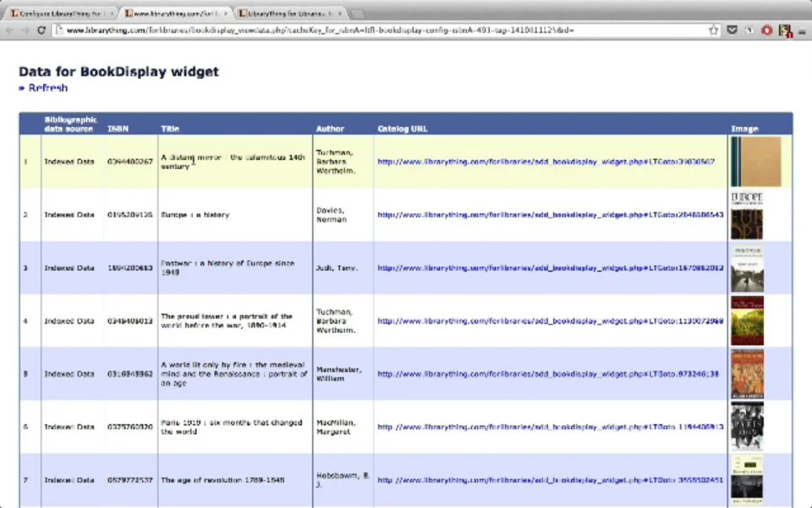This screenshot has height=508, width=812.
Task: Switch to Configure LibraryThing tab
Action: click(x=59, y=13)
